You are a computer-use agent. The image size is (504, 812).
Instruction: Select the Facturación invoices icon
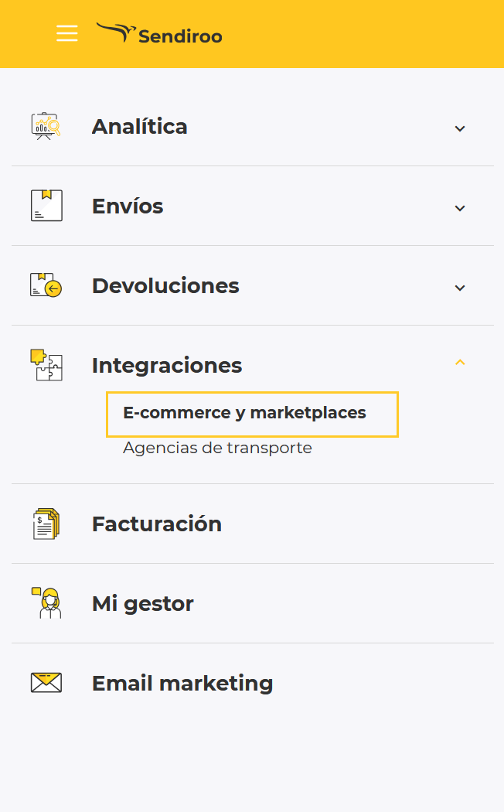44,523
